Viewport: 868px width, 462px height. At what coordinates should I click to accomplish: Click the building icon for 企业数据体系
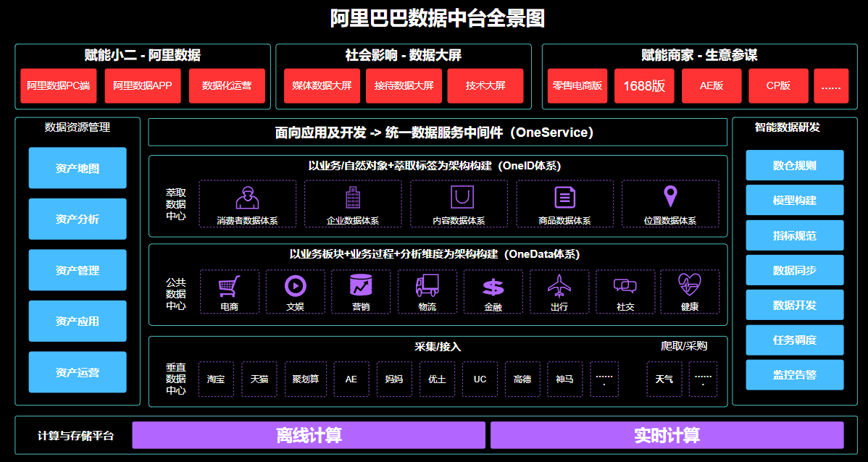tap(353, 198)
